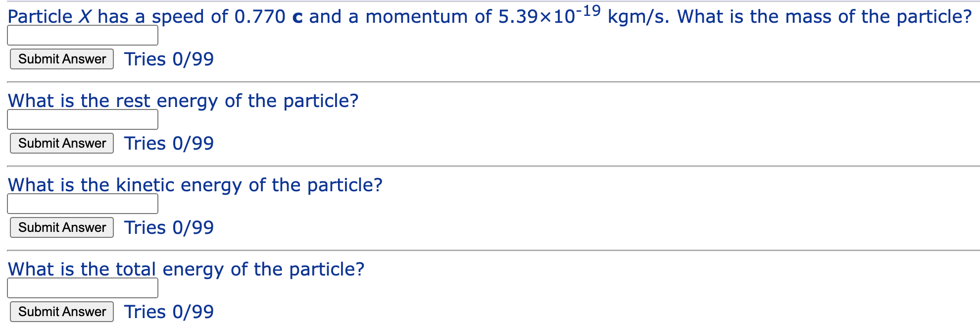Open the 'What is the rest energy' question link
The image size is (980, 329).
tap(183, 101)
